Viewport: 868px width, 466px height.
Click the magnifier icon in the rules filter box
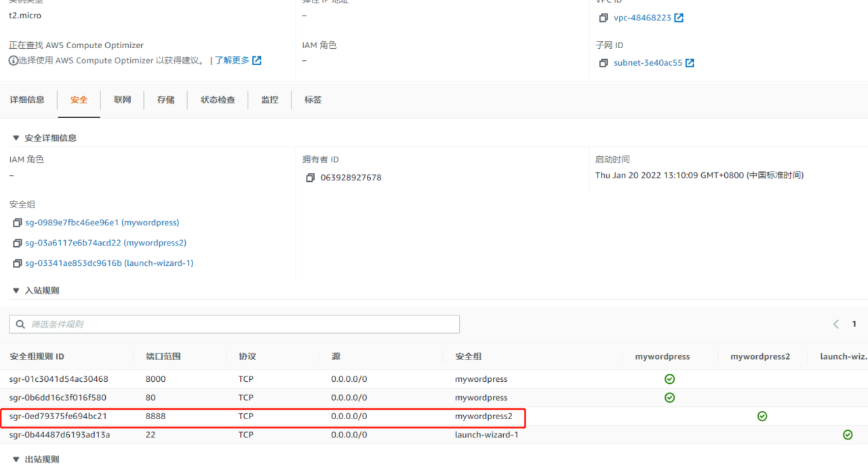(20, 324)
